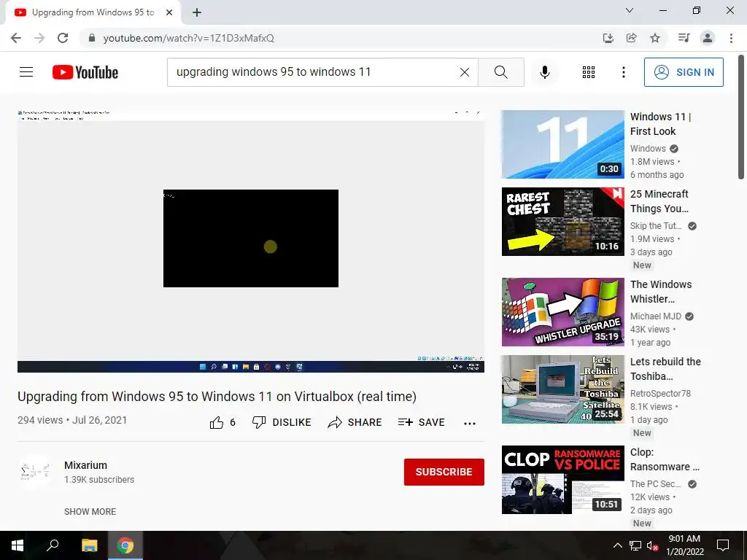Click the SIGN IN button
This screenshot has height=560, width=747.
(x=684, y=72)
